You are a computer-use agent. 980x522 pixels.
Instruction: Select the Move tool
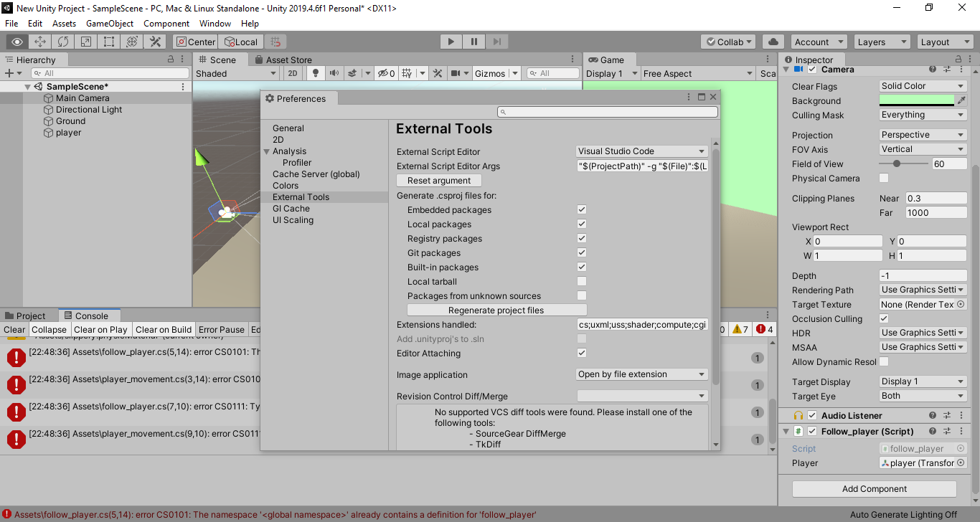pyautogui.click(x=39, y=41)
